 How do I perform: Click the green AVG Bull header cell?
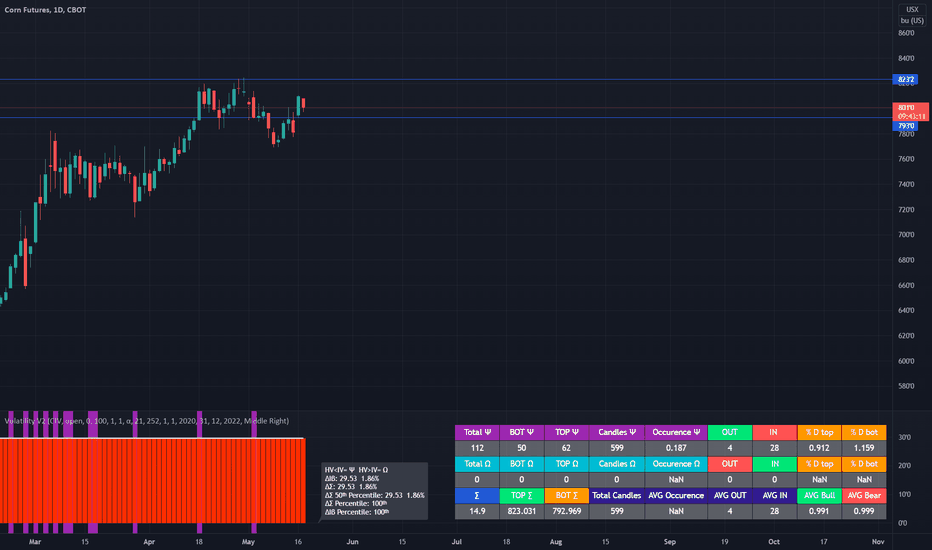pos(819,495)
